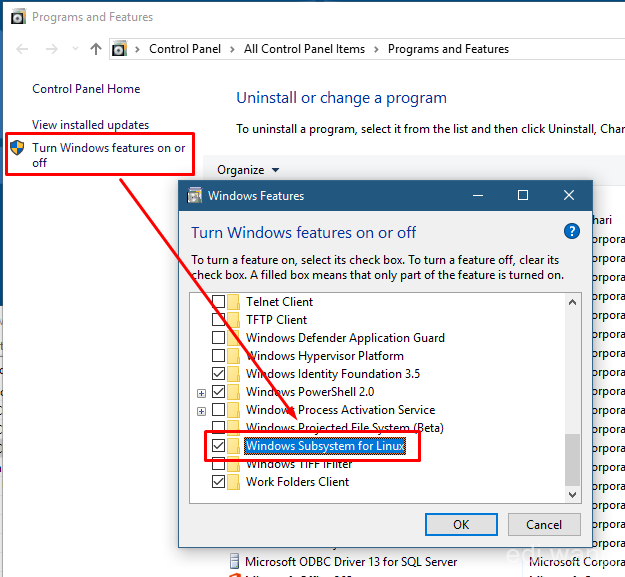Expand chevron before Control Panel breadcrumb
The height and width of the screenshot is (577, 625).
[138, 49]
